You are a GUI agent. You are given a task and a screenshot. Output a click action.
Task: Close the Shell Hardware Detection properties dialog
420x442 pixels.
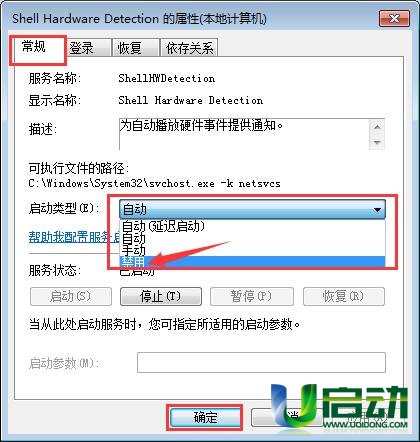pos(394,19)
